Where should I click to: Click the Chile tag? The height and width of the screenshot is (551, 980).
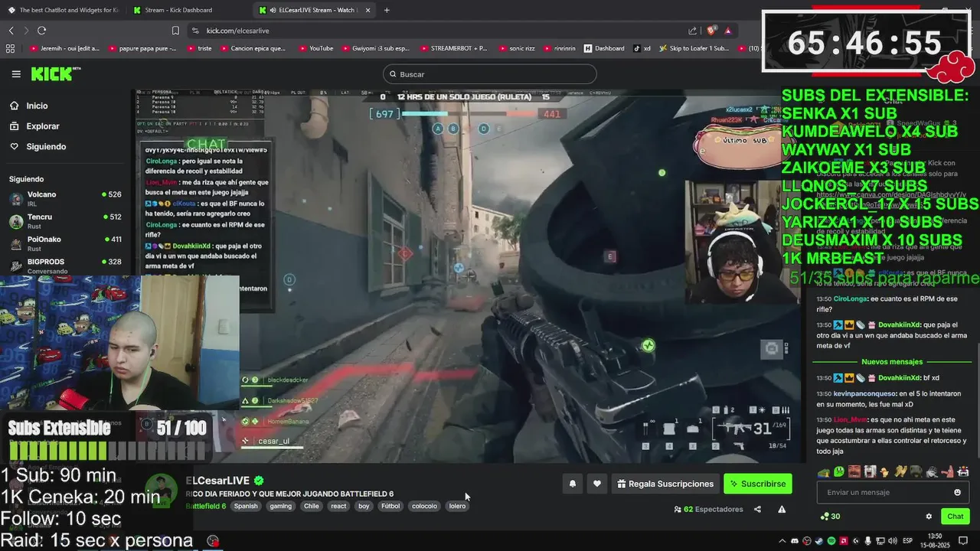[311, 506]
